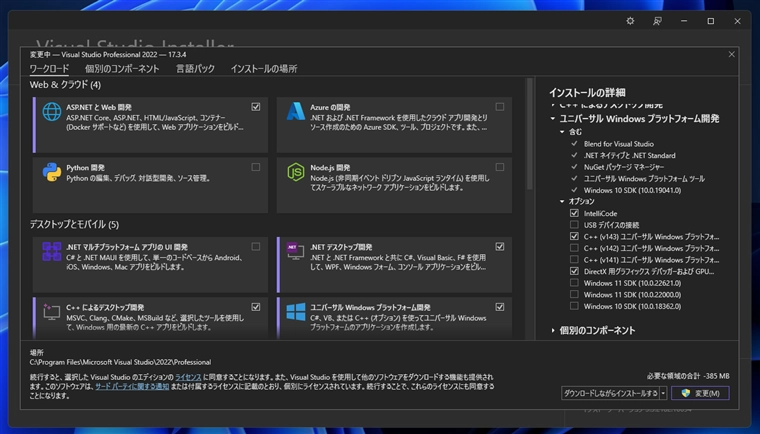Image resolution: width=760 pixels, height=434 pixels.
Task: Expand the 個別のコンポーネント details node
Action: pyautogui.click(x=553, y=331)
